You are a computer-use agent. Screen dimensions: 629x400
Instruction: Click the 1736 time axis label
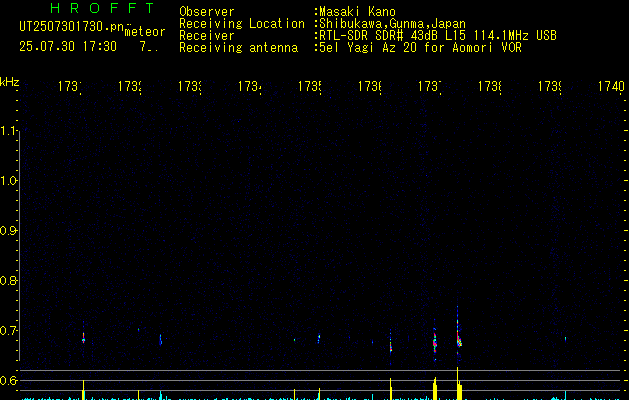370,86
